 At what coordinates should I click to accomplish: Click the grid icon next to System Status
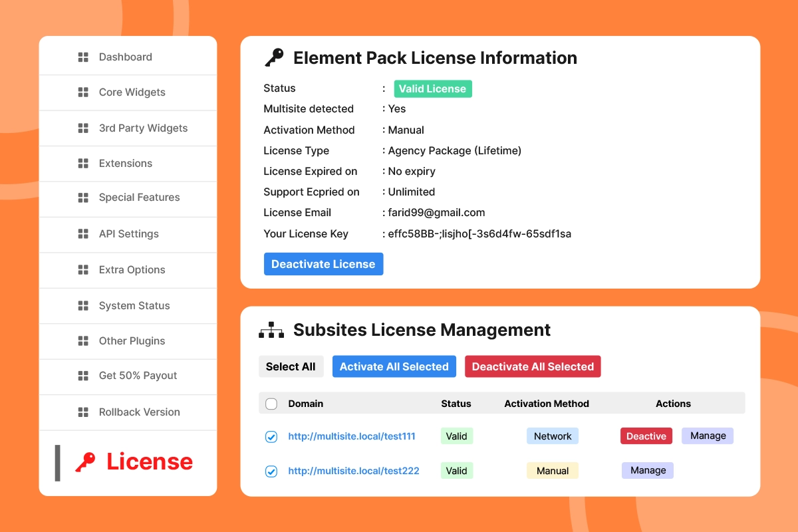coord(83,306)
